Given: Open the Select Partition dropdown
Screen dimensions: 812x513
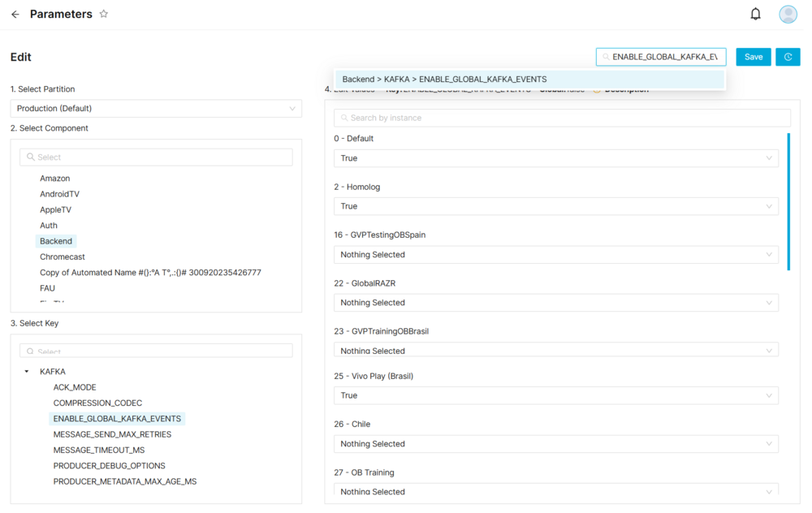Looking at the screenshot, I should point(156,109).
